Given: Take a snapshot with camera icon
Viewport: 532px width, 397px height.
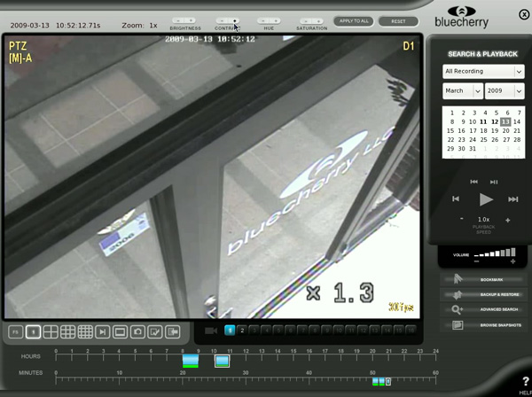Looking at the screenshot, I should [137, 332].
